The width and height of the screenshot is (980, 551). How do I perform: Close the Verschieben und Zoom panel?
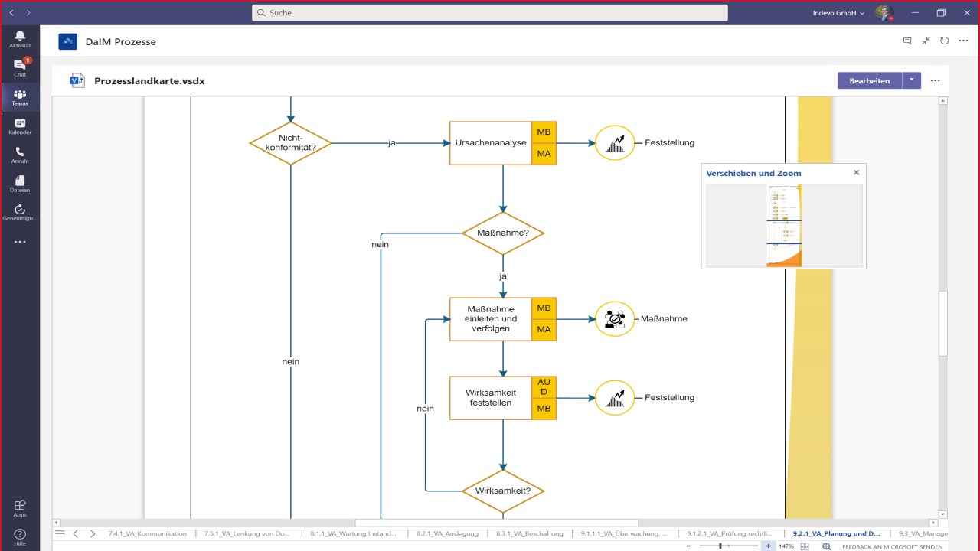click(x=856, y=173)
